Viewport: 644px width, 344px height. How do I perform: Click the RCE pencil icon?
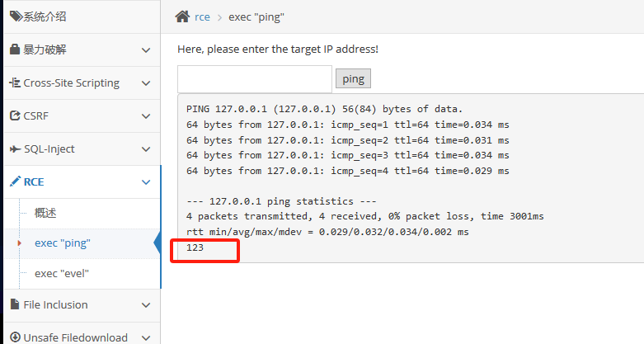tap(15, 181)
